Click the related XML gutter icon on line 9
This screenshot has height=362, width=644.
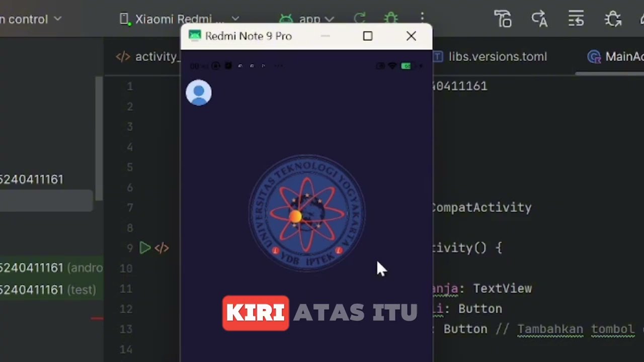[162, 248]
